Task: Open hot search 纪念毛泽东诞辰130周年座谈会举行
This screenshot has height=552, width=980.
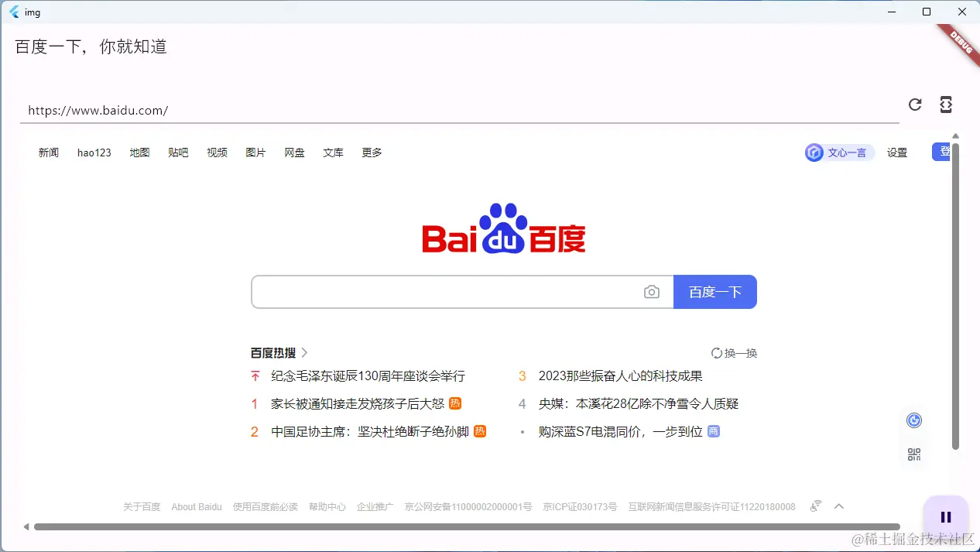Action: click(x=368, y=376)
